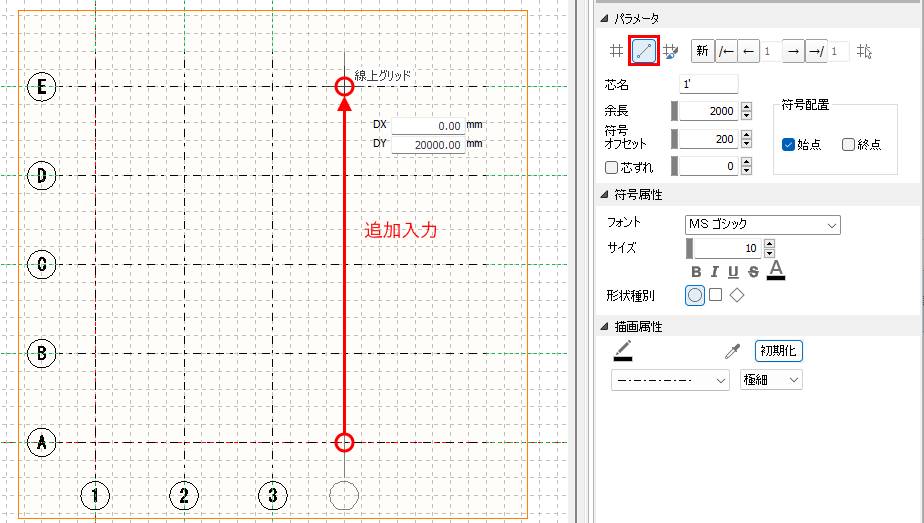Click the grid paint edit icon
This screenshot has height=523, width=924.
(670, 50)
